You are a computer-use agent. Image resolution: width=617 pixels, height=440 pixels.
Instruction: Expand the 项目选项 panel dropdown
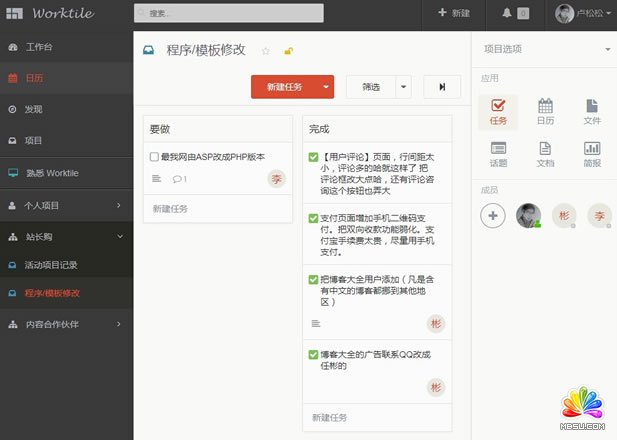pos(607,49)
